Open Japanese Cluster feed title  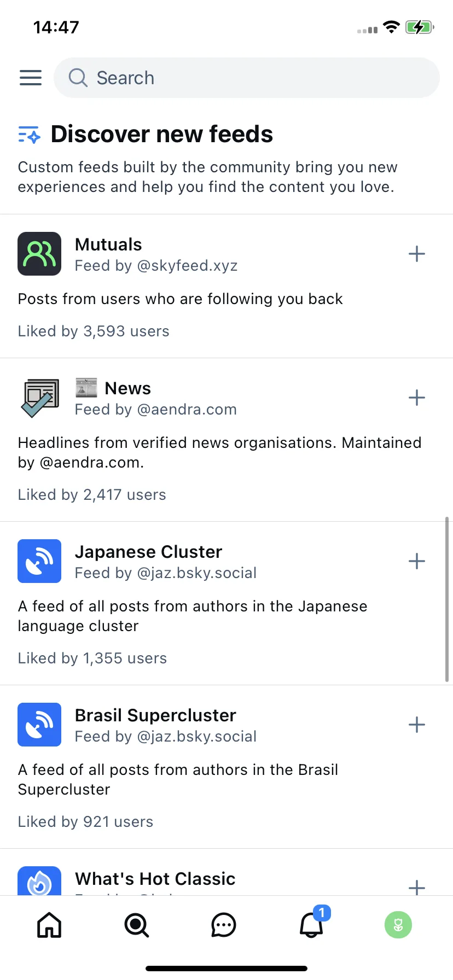pos(149,552)
